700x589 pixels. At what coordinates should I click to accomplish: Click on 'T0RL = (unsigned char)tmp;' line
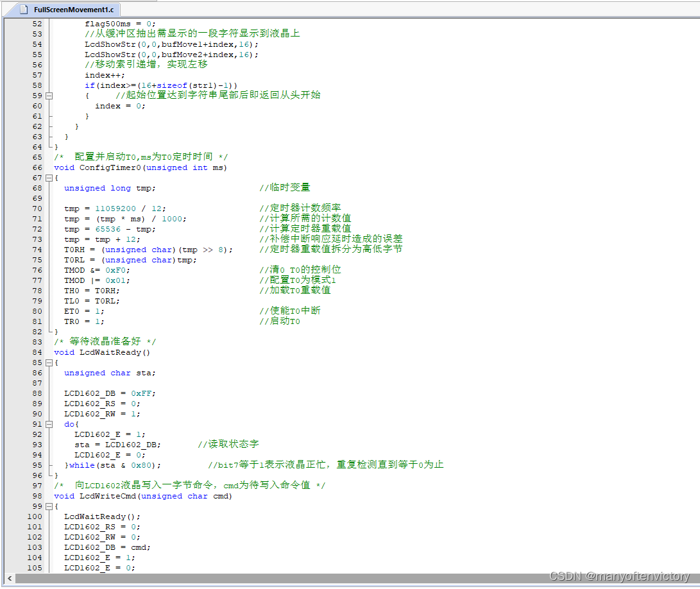[130, 260]
